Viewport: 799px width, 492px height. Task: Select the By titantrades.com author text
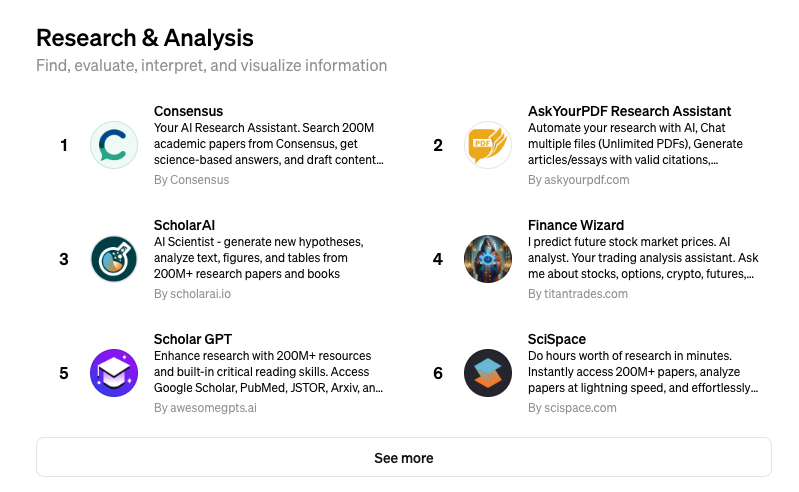click(578, 294)
